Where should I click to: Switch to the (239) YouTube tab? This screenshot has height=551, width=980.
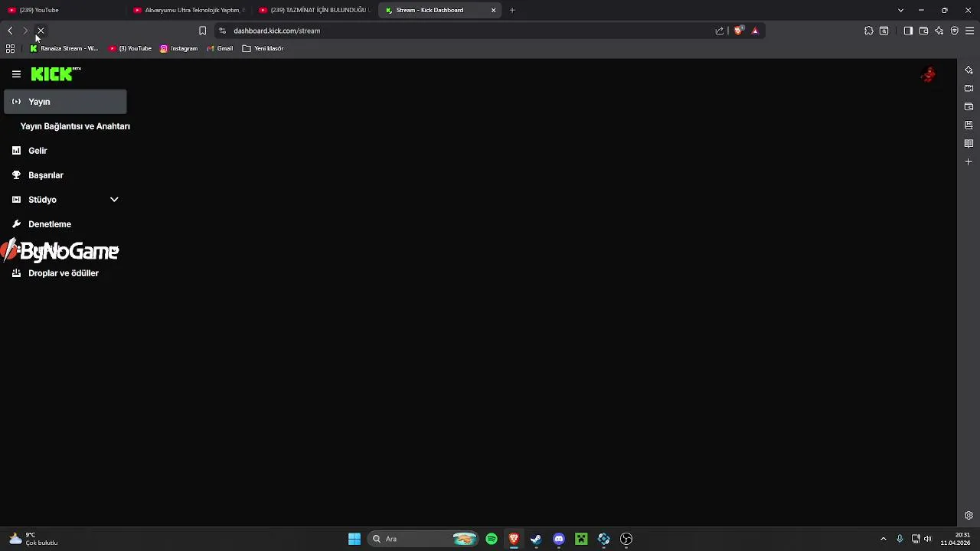64,10
